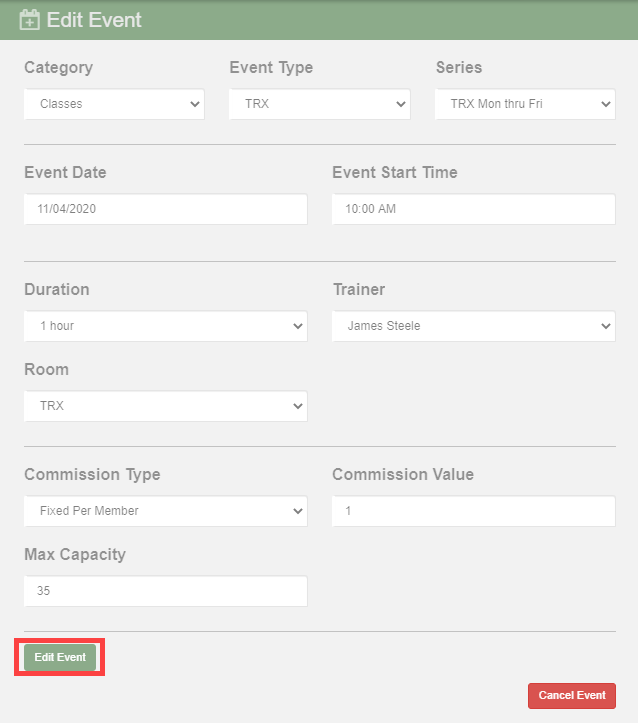
Task: Click the red Cancel Event button
Action: (x=572, y=696)
